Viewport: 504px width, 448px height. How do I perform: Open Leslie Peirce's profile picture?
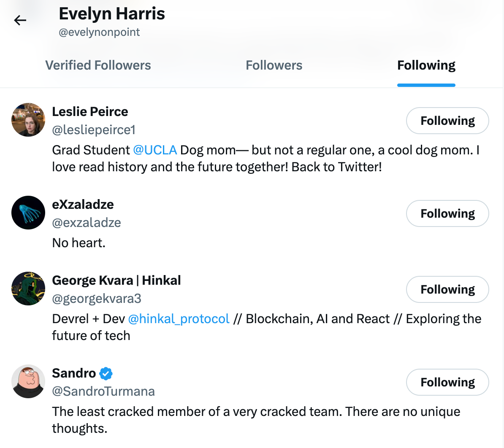[x=28, y=120]
